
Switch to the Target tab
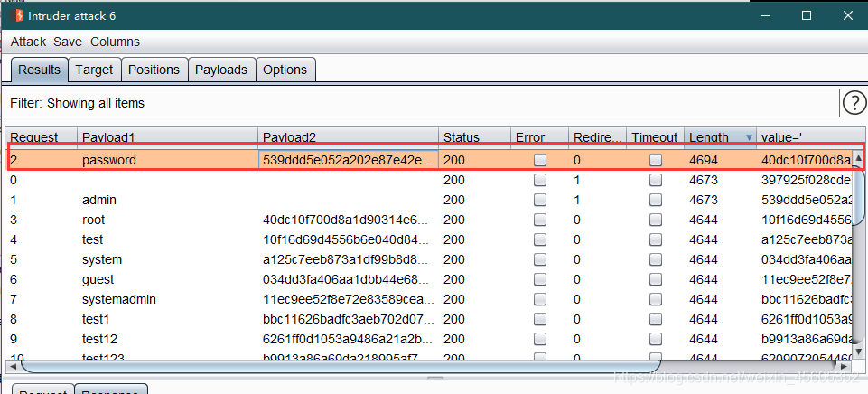[94, 70]
